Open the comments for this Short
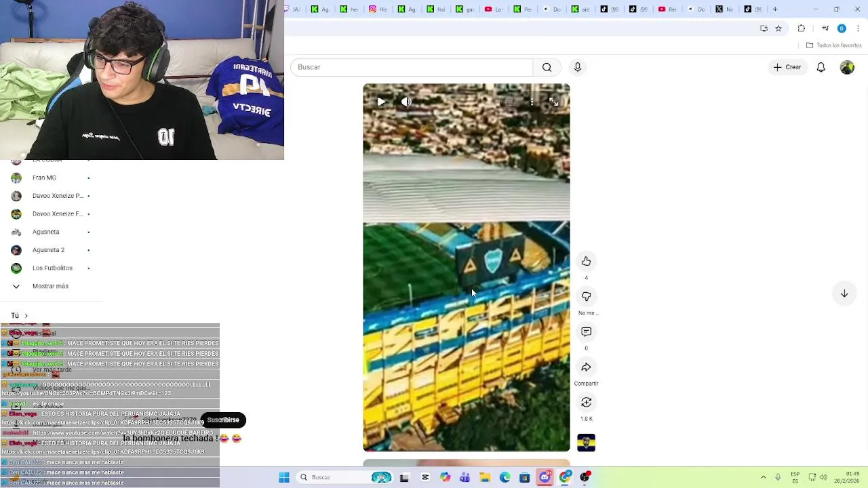 pos(587,331)
